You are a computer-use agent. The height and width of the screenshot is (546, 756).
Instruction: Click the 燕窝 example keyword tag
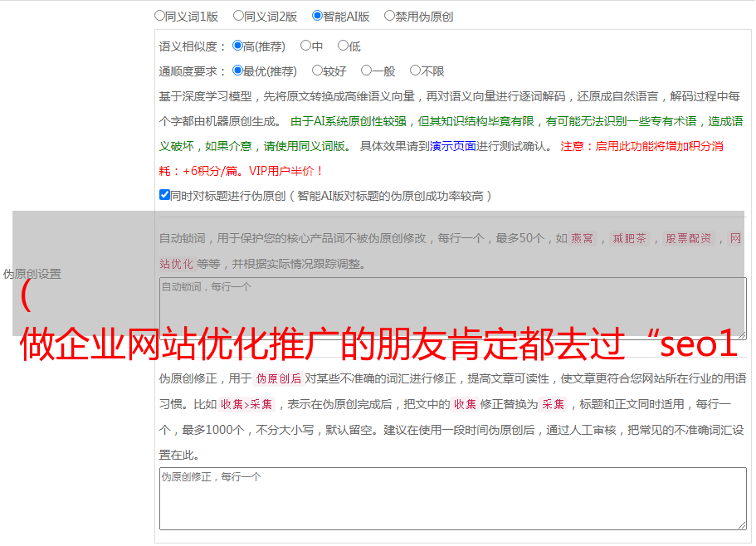582,238
